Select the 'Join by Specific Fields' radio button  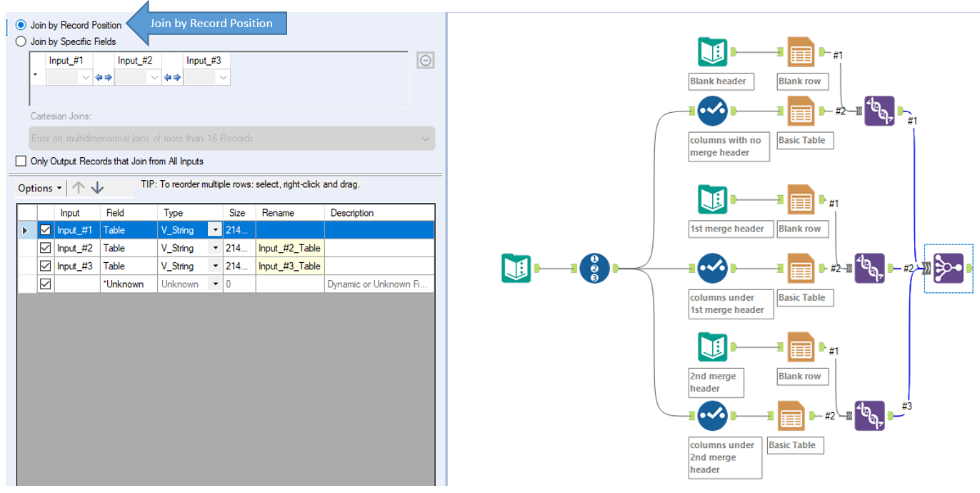coord(21,41)
